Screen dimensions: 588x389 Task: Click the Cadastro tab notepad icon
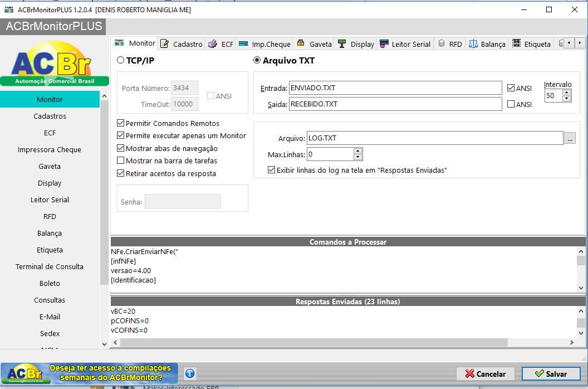pos(164,44)
